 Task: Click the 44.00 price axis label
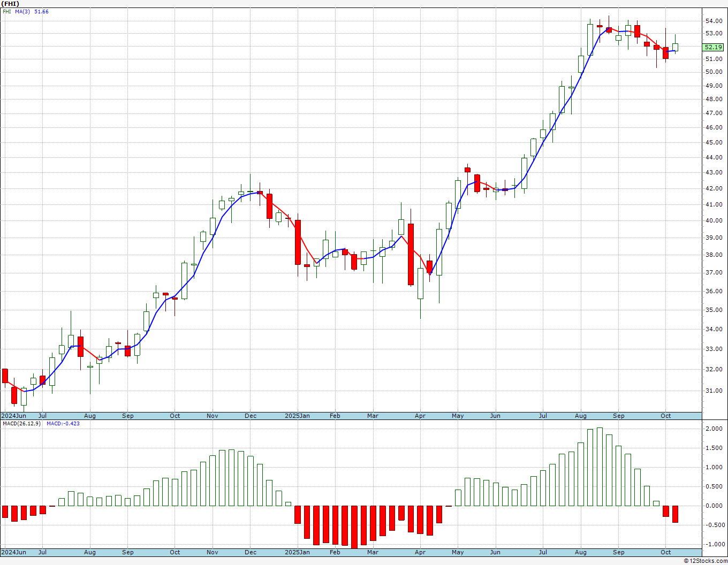point(714,157)
